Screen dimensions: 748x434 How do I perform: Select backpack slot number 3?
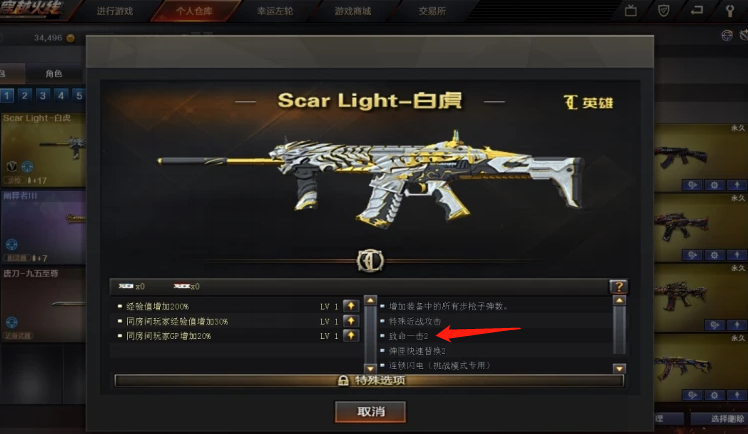pos(43,95)
